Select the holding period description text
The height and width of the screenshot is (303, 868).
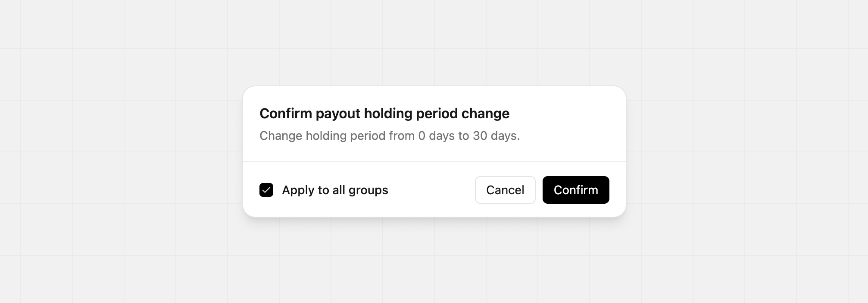pyautogui.click(x=389, y=136)
